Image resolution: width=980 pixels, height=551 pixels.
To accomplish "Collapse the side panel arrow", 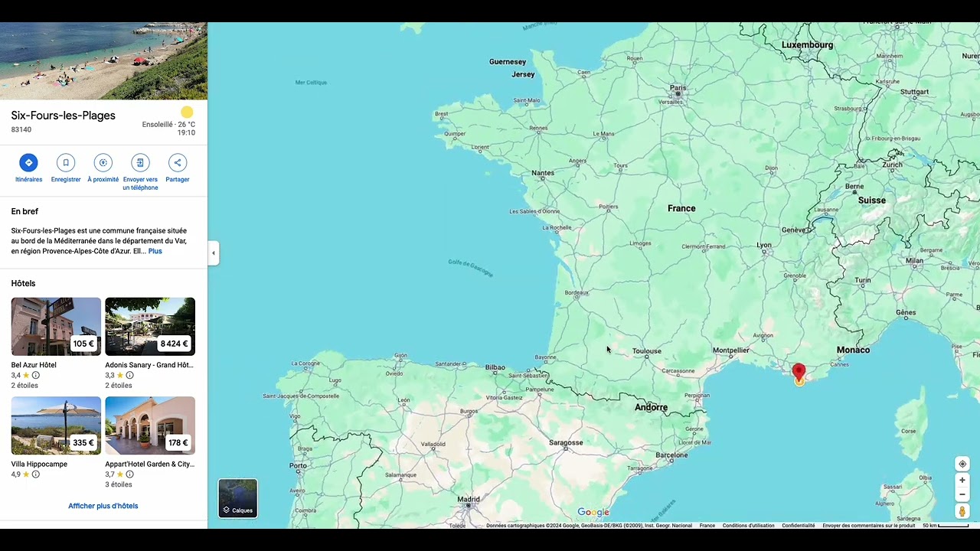I will coord(214,253).
